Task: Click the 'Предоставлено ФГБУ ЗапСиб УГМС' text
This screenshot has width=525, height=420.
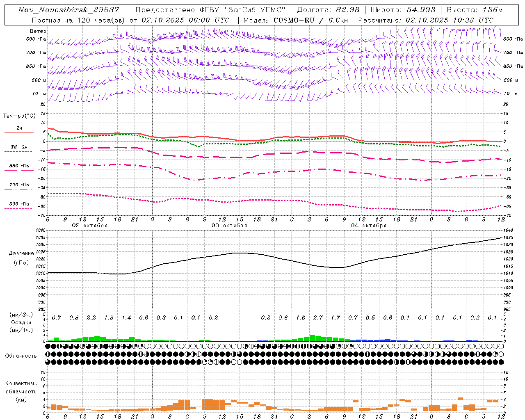Action: pyautogui.click(x=210, y=10)
